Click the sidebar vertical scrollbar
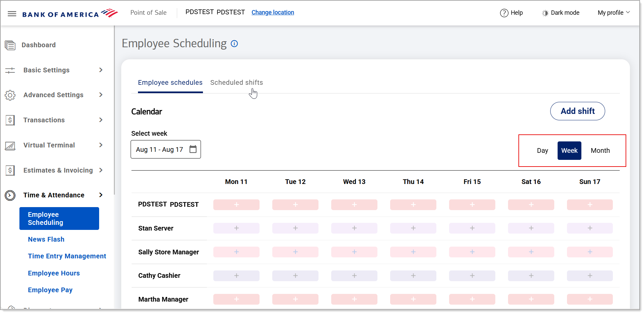644x314 pixels. (114, 111)
